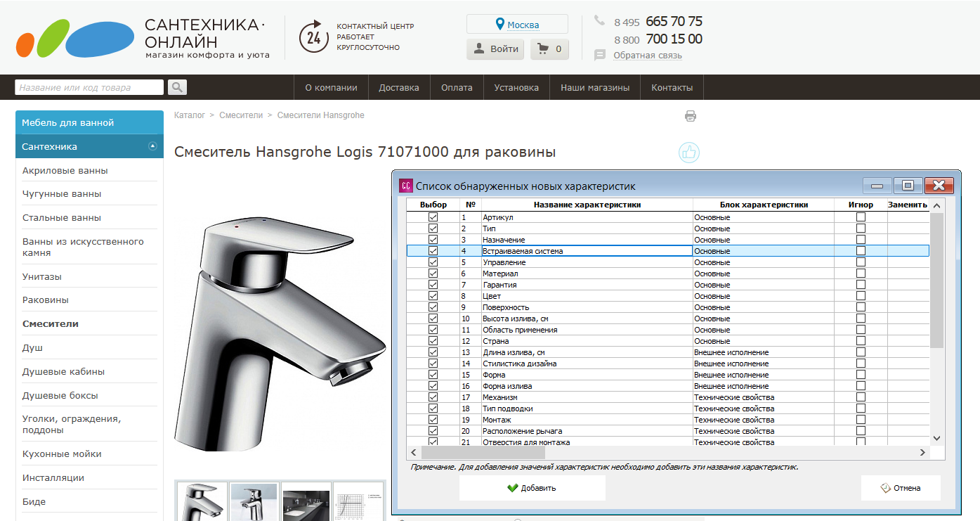Image resolution: width=980 pixels, height=521 pixels.
Task: Select the Высота излива, см row
Action: (x=667, y=319)
